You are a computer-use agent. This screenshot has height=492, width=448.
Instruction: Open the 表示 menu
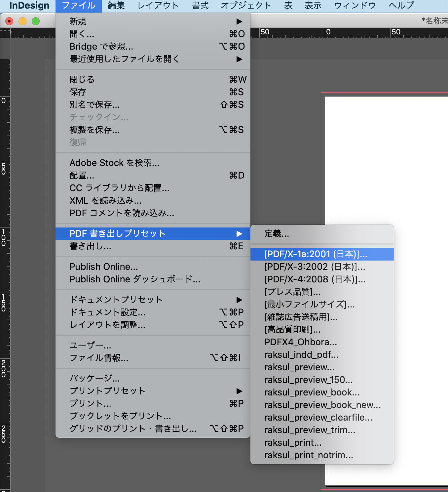click(313, 6)
